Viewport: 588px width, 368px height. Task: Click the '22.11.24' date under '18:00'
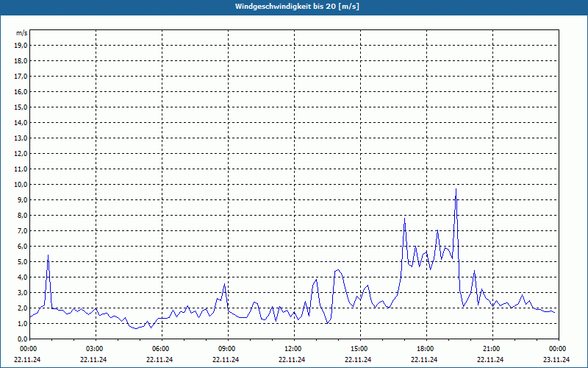tap(424, 359)
